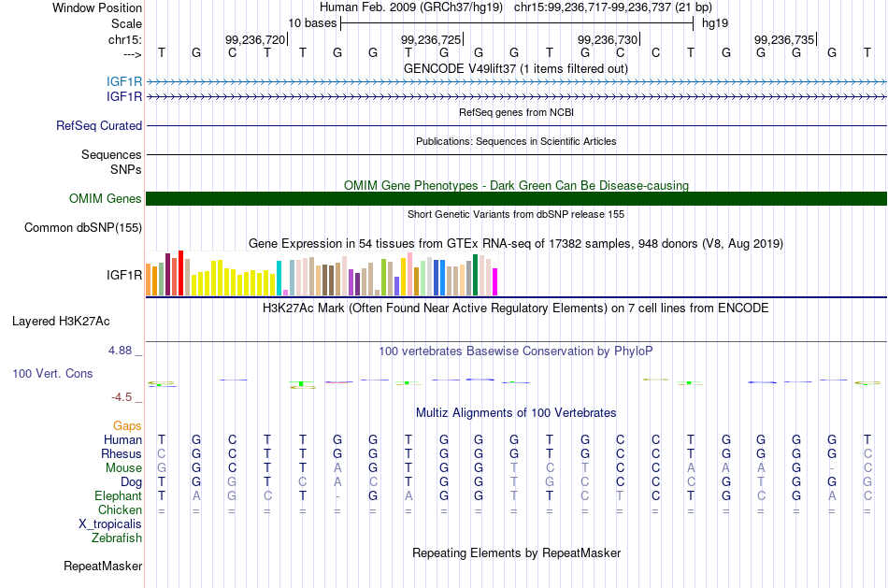This screenshot has height=588, width=888.
Task: Select the Mouse species alignment label
Action: (x=123, y=468)
